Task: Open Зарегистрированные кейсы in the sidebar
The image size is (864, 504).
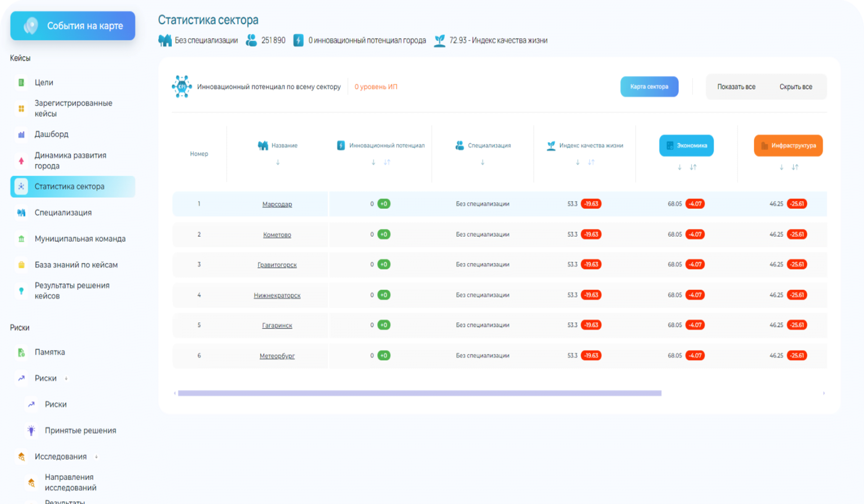Action: (x=73, y=108)
